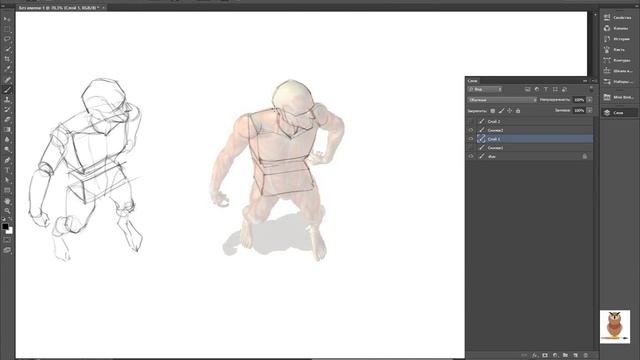Screen dimensions: 640x360
Task: Select the Dodge tool
Action: point(7,150)
